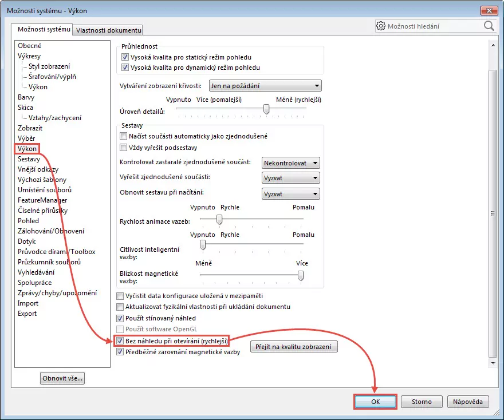Click Přejít na kvalitu zobrazení button
Viewport: 504px width, 420px height.
(x=294, y=347)
